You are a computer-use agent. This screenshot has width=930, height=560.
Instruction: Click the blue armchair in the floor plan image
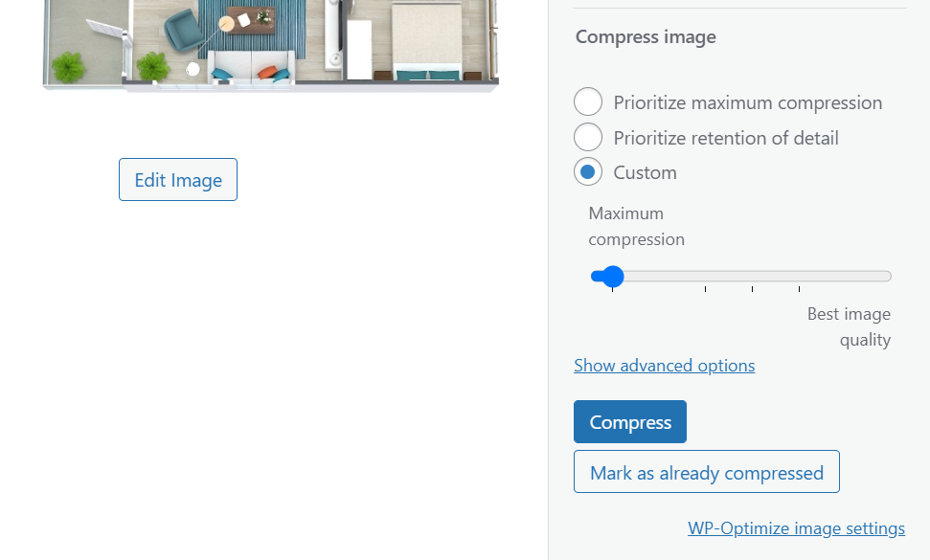click(182, 33)
